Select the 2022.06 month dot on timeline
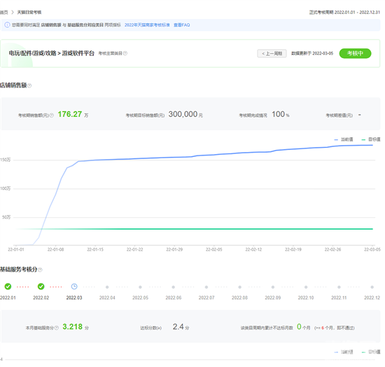 point(173,287)
